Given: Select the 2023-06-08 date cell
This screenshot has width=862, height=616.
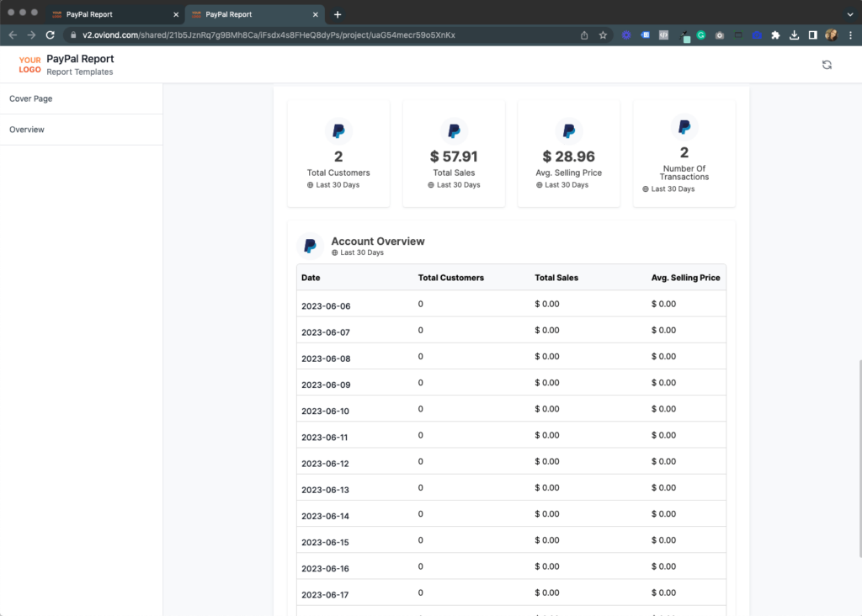Looking at the screenshot, I should click(326, 358).
